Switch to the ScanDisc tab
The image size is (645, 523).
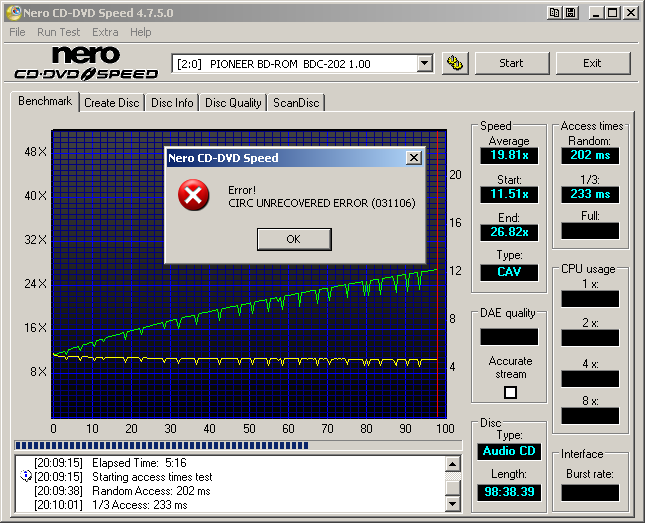coord(296,102)
